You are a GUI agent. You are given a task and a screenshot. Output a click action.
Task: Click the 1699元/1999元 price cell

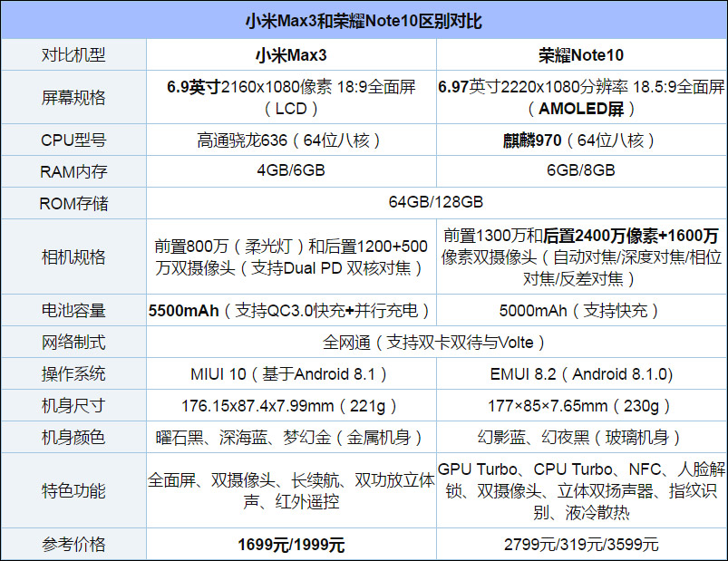pos(291,545)
